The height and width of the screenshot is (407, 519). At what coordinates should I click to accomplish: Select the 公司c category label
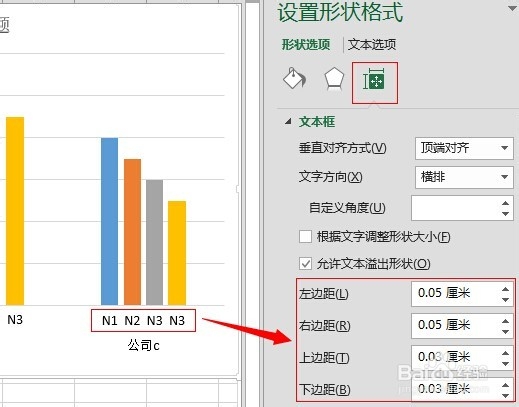pos(143,345)
